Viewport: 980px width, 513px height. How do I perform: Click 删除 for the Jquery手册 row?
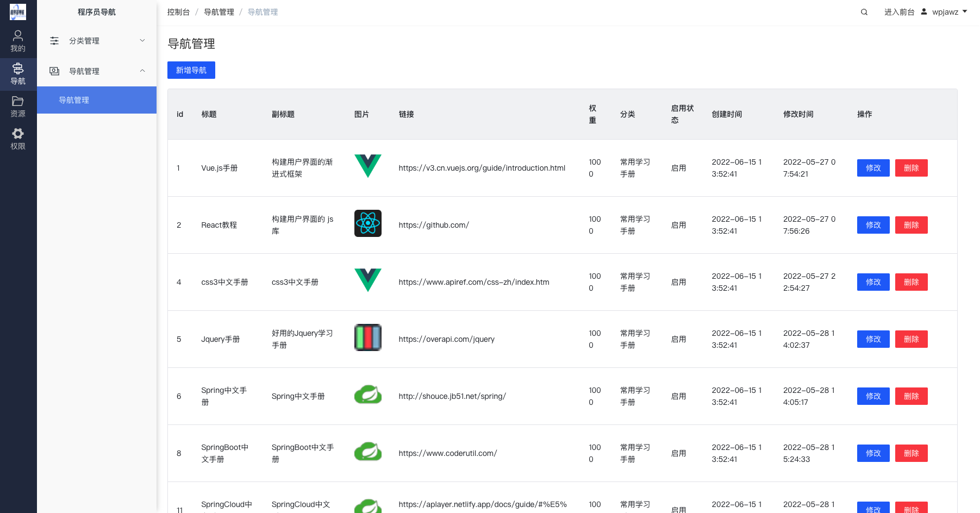pyautogui.click(x=912, y=339)
